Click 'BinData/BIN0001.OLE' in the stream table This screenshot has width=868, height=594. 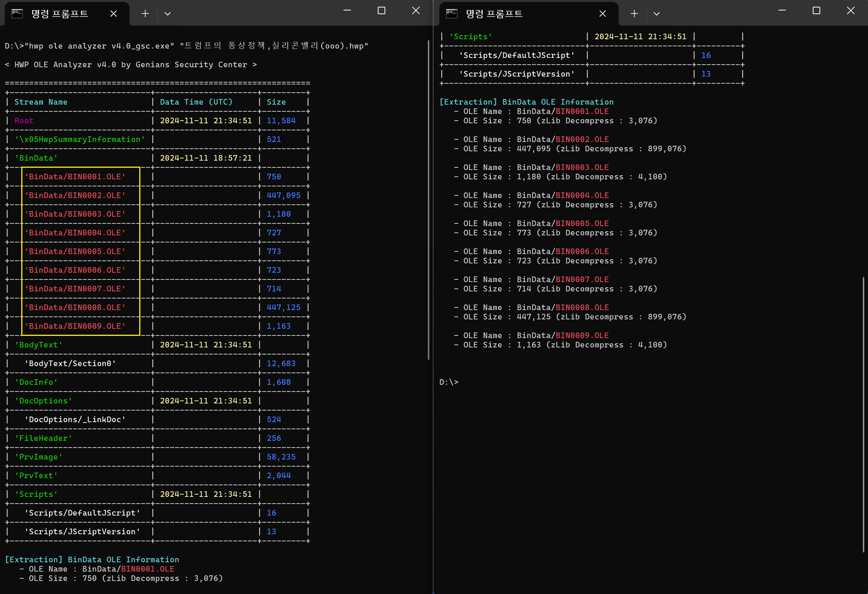(x=75, y=177)
